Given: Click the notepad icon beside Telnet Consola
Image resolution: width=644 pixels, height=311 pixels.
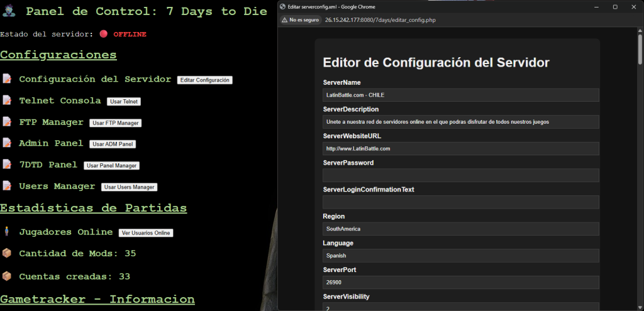Looking at the screenshot, I should tap(7, 100).
